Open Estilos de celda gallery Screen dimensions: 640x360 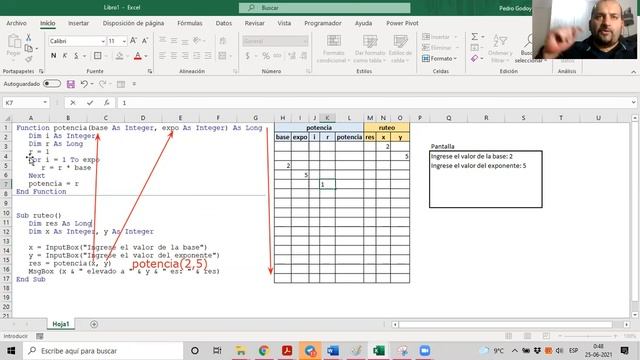pos(400,49)
